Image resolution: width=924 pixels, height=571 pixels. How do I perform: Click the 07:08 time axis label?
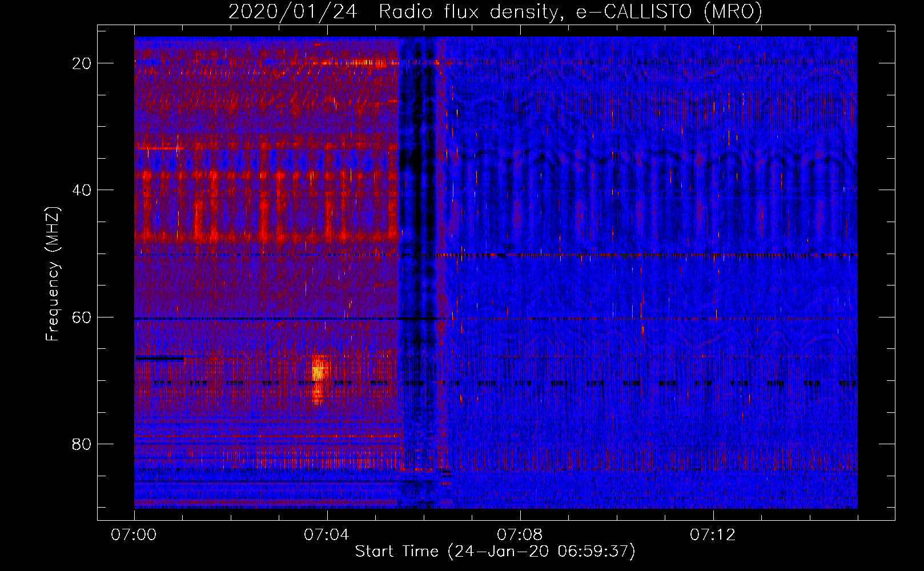(520, 535)
